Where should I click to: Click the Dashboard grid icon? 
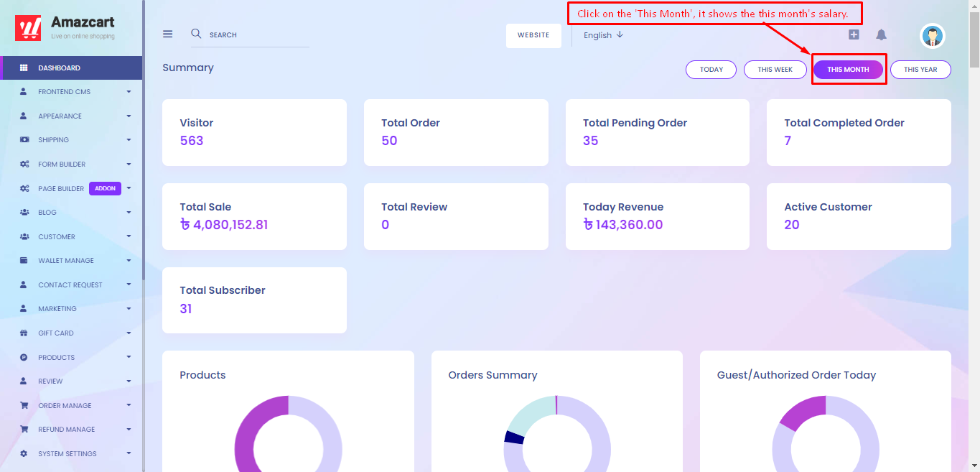(x=24, y=68)
